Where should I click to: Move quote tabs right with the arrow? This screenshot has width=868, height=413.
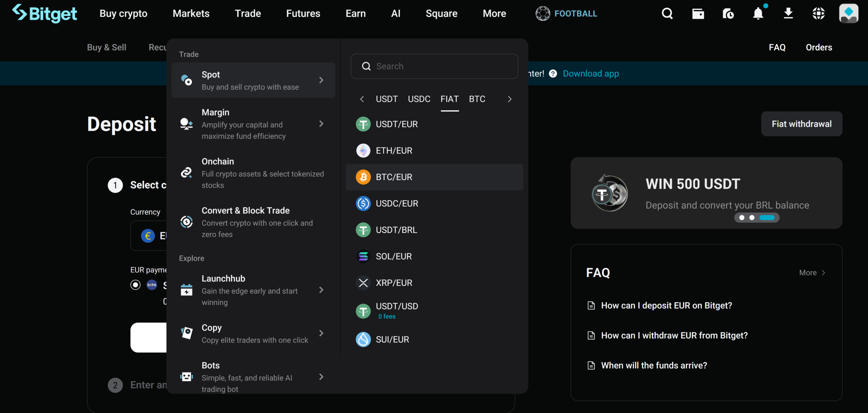coord(510,99)
